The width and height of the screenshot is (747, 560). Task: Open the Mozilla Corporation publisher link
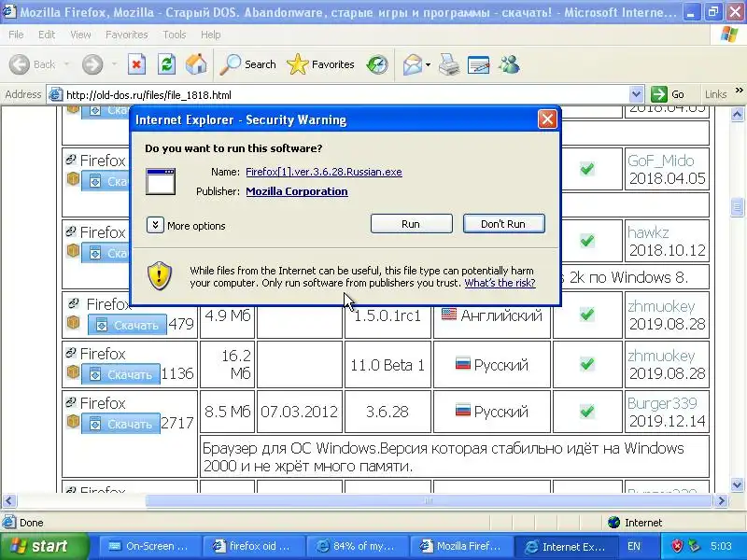tap(297, 191)
